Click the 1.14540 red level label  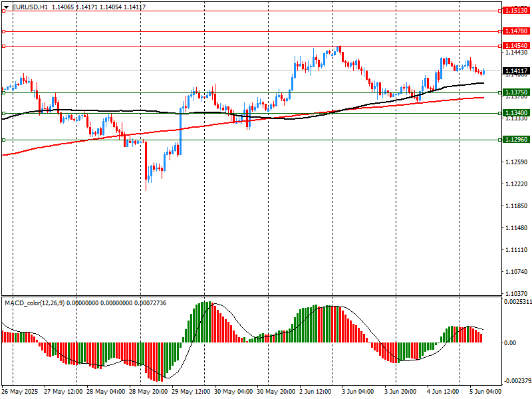pyautogui.click(x=516, y=45)
